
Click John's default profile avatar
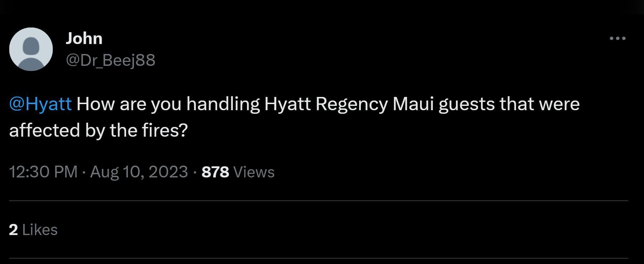31,49
